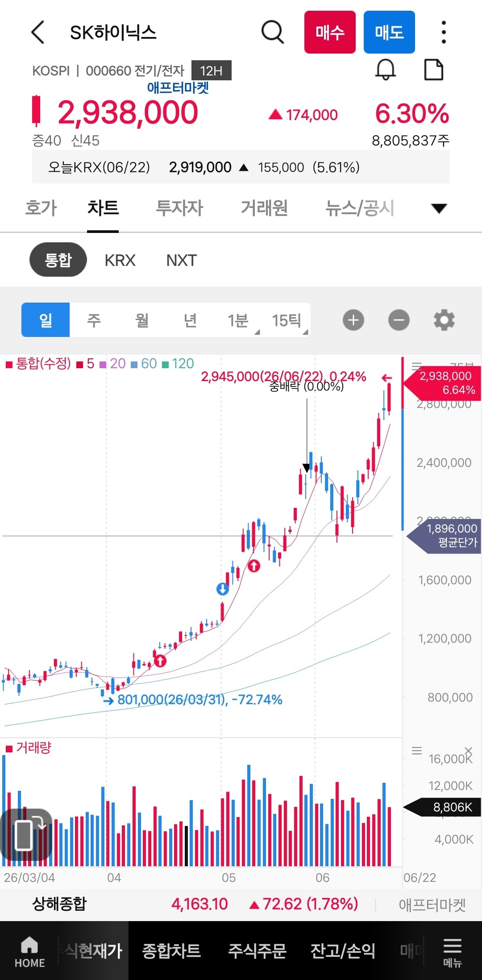Viewport: 482px width, 980px height.
Task: Tap the price alert bell icon
Action: pos(386,70)
